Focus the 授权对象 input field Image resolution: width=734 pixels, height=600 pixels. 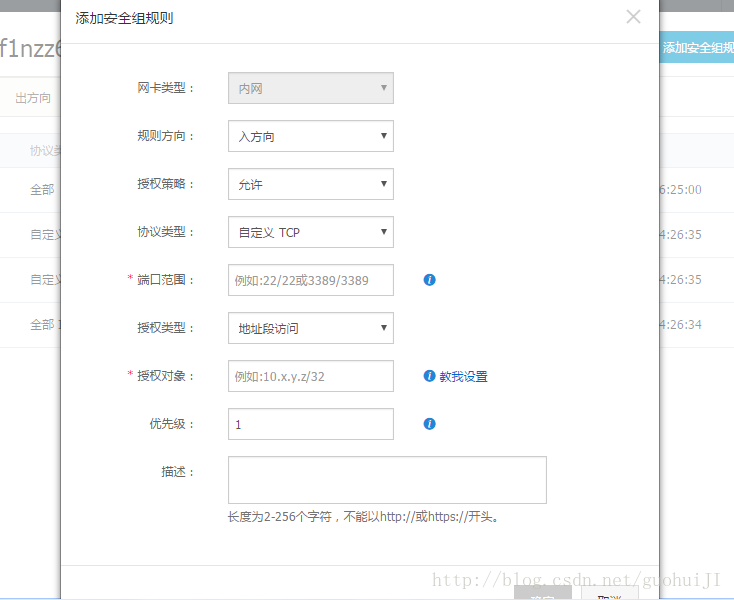(x=310, y=376)
